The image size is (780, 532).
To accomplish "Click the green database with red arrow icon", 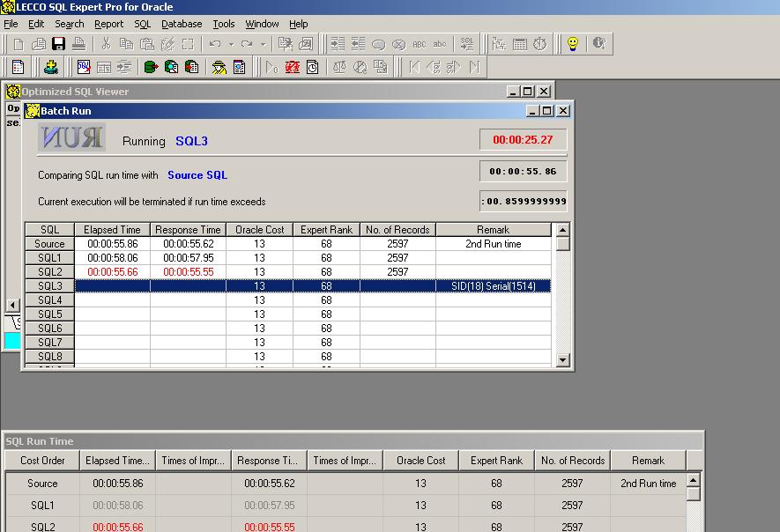I will tap(151, 67).
